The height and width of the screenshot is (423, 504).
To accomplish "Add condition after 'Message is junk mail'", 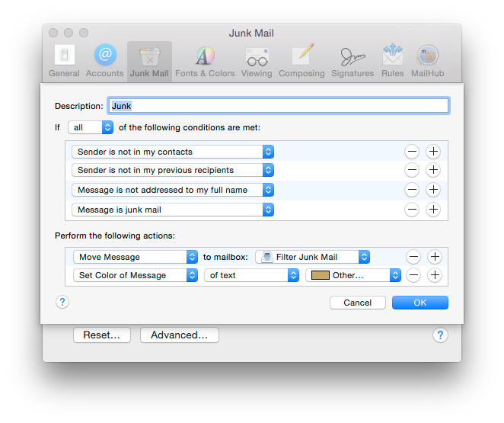I will point(433,210).
